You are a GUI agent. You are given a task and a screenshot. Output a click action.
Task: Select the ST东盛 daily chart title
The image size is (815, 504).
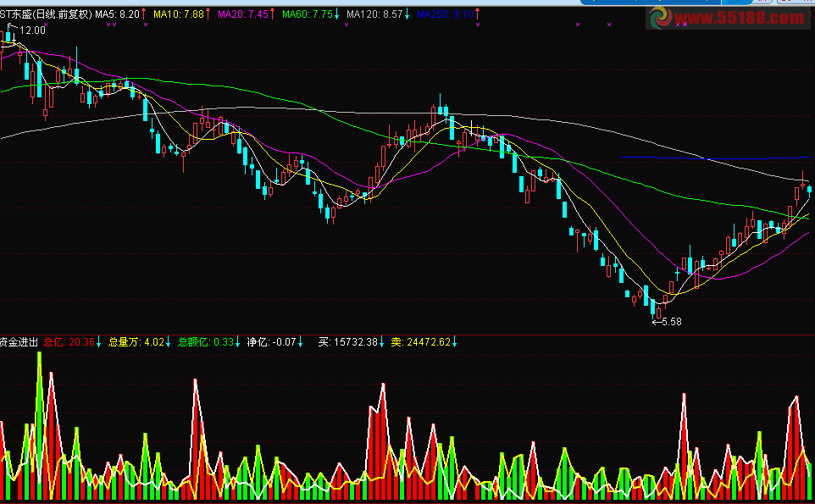click(46, 14)
